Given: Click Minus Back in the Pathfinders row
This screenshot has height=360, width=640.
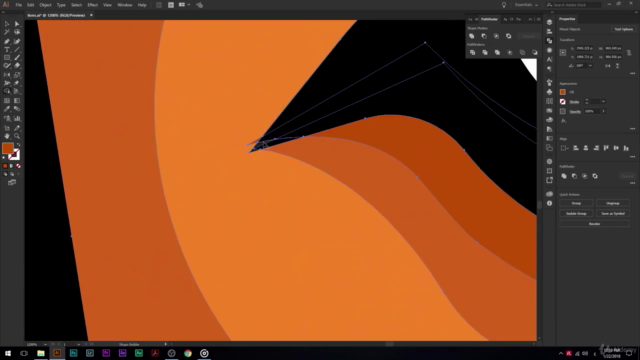Looking at the screenshot, I should click(535, 52).
